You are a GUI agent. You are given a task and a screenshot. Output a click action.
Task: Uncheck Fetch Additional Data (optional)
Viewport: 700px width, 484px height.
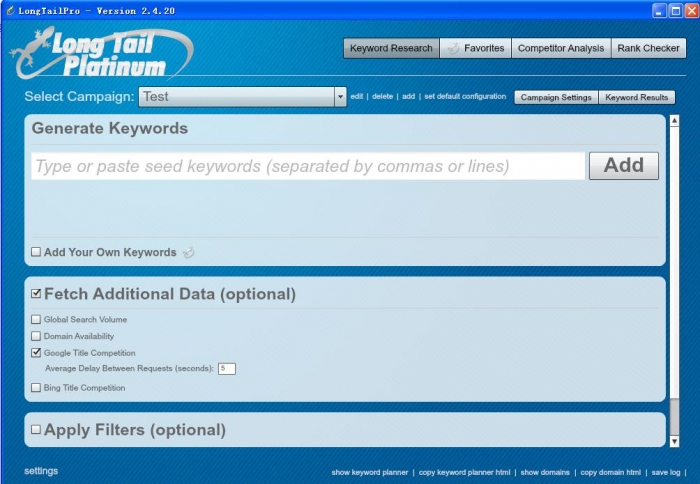pos(36,293)
